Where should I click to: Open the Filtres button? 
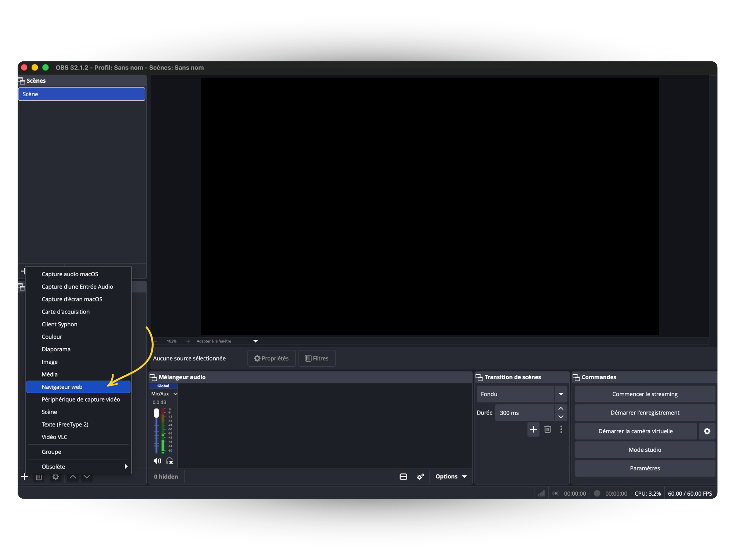click(317, 358)
